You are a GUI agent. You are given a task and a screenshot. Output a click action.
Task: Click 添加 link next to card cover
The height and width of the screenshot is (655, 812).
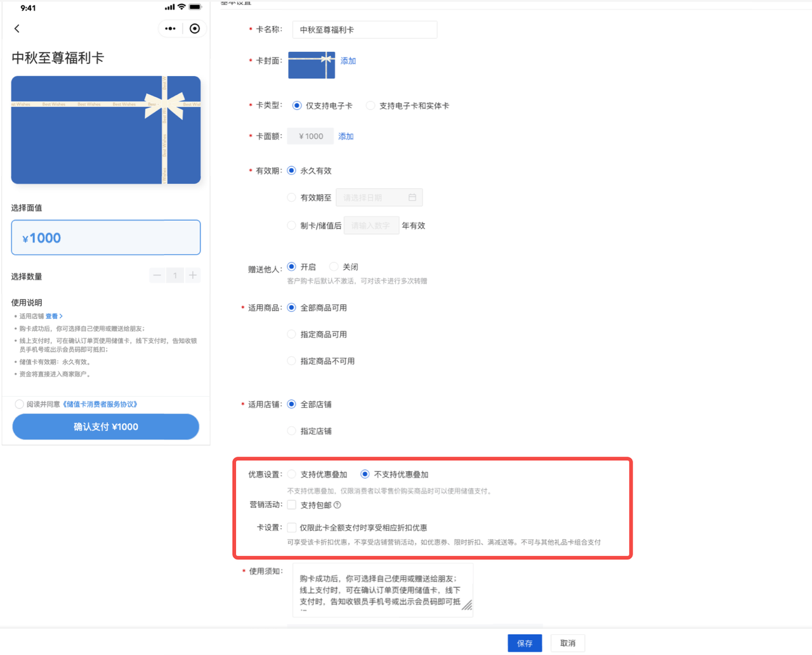point(348,61)
